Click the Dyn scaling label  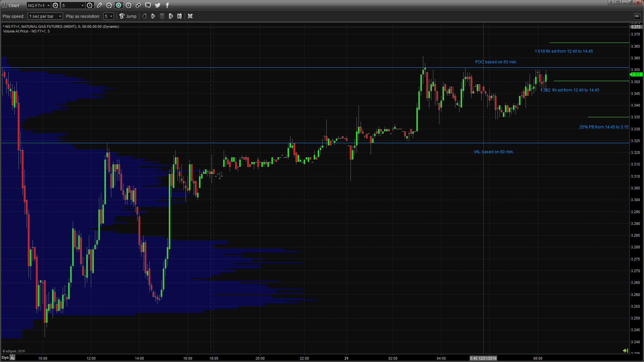(5, 358)
